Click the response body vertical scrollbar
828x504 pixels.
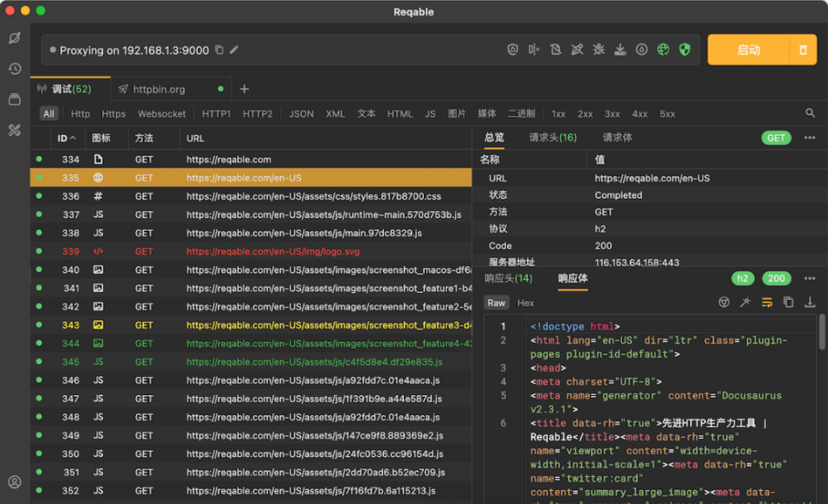pos(822,332)
